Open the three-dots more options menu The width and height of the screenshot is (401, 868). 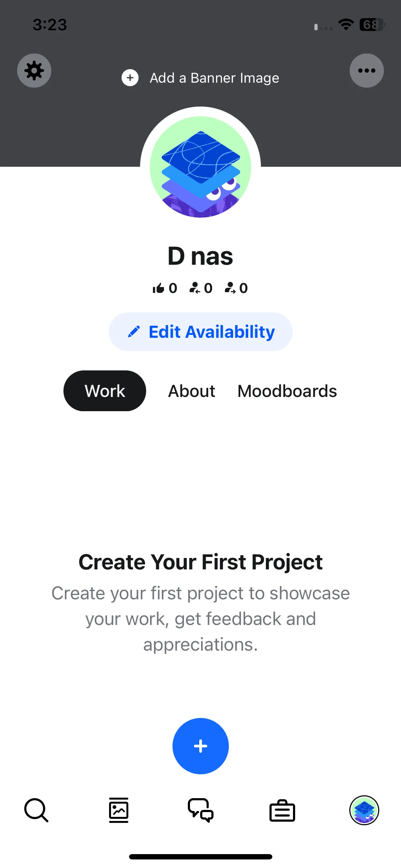tap(367, 71)
